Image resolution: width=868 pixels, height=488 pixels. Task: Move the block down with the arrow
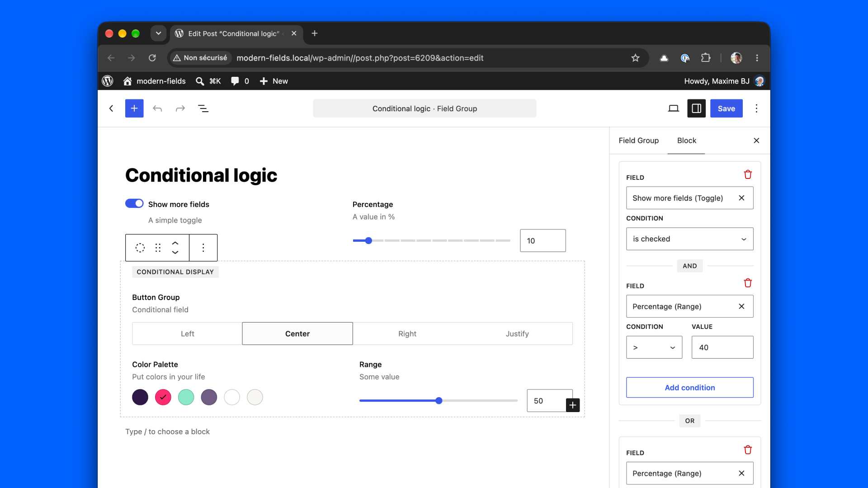pyautogui.click(x=175, y=252)
